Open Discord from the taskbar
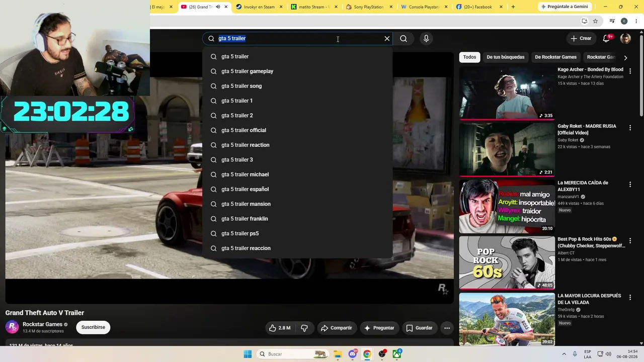The height and width of the screenshot is (362, 644). [353, 354]
